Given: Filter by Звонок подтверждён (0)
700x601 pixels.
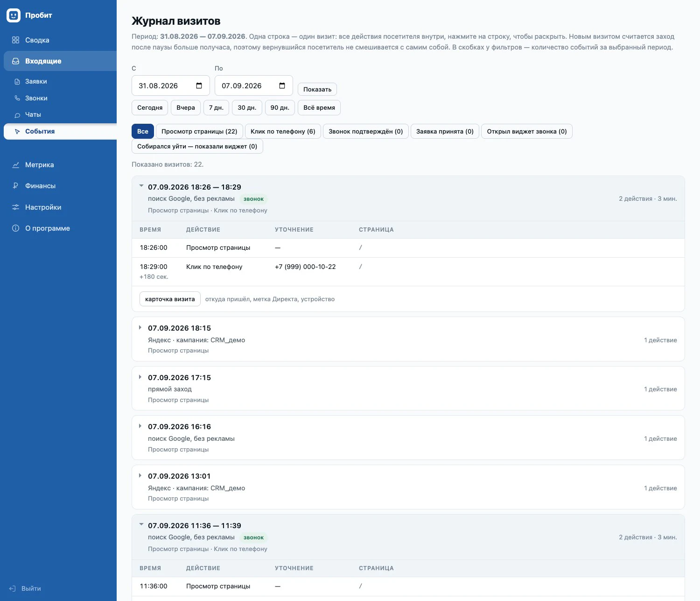Looking at the screenshot, I should pyautogui.click(x=366, y=131).
